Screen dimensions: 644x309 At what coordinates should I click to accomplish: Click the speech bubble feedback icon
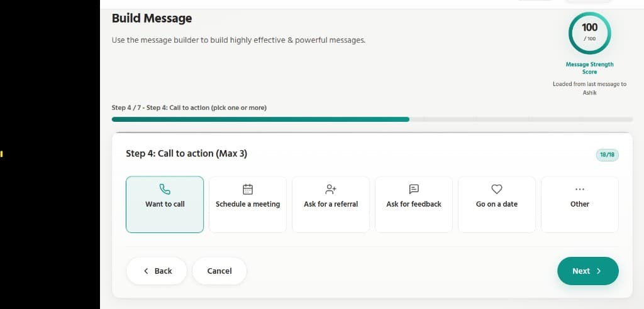(414, 188)
